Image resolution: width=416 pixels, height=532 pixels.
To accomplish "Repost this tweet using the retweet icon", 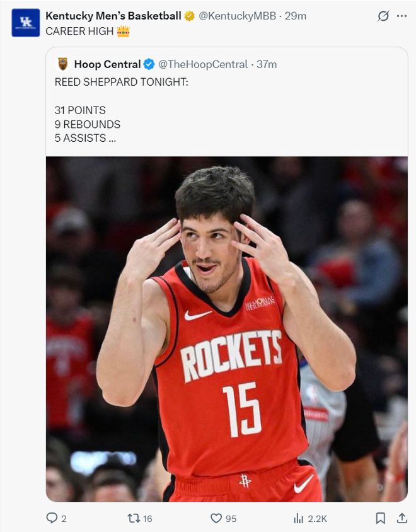I will click(134, 518).
